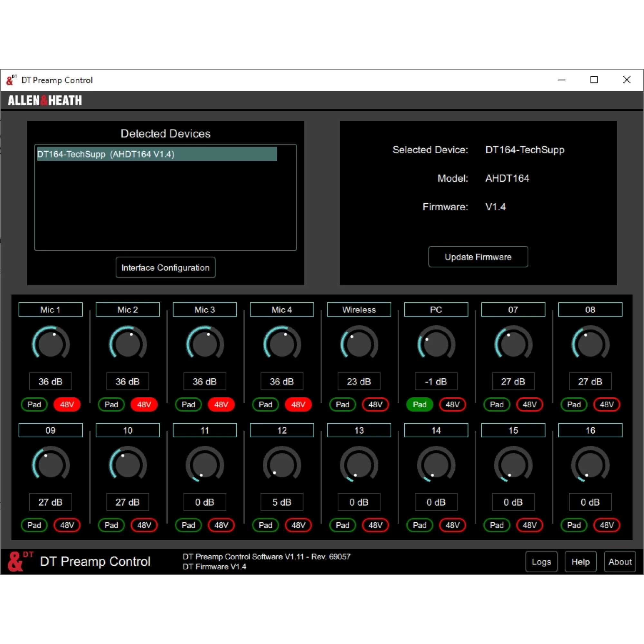Toggle Pad on Mic 1 channel
This screenshot has width=644, height=644.
(x=34, y=404)
